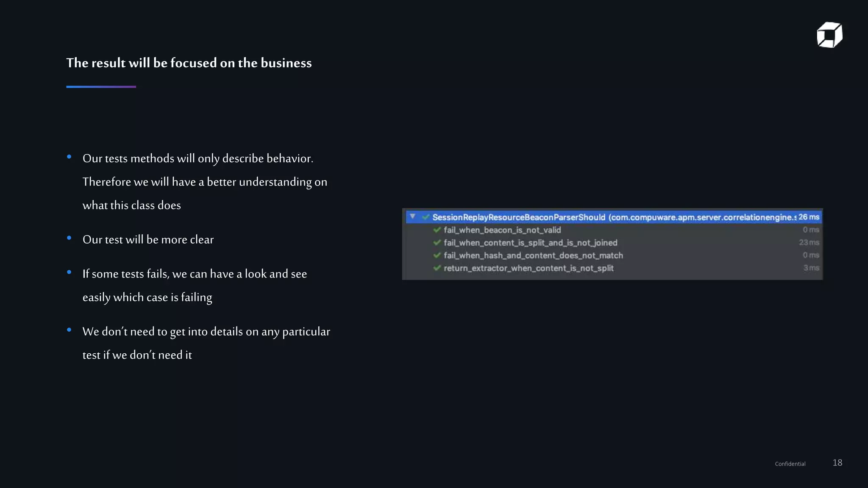Click the Confidential footer label
Image resolution: width=868 pixels, height=488 pixels.
click(790, 464)
